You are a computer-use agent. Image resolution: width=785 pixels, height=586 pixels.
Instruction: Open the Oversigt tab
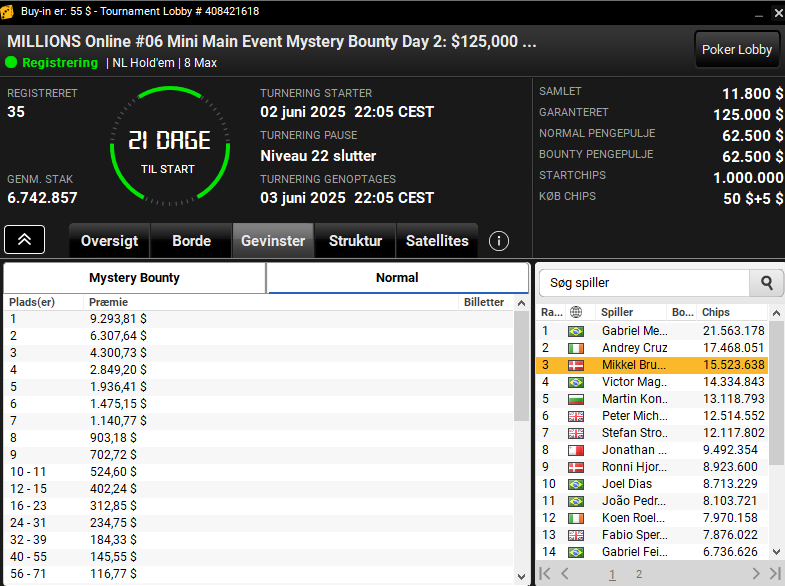pyautogui.click(x=110, y=241)
